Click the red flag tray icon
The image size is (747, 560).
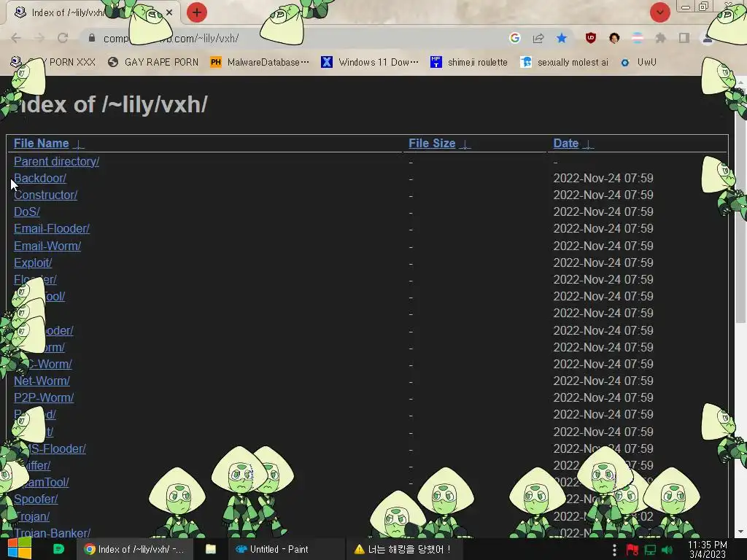[632, 550]
